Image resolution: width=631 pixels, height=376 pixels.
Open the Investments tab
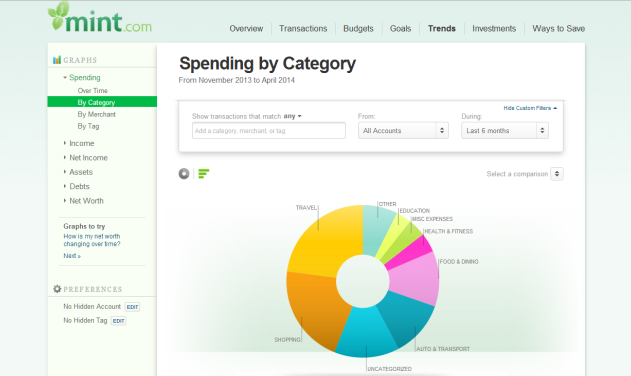tap(494, 29)
